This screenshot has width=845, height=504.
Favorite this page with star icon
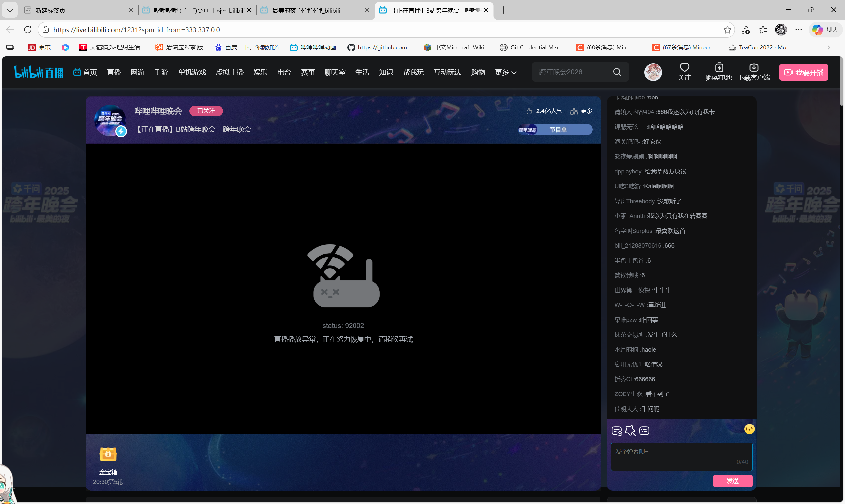click(727, 30)
